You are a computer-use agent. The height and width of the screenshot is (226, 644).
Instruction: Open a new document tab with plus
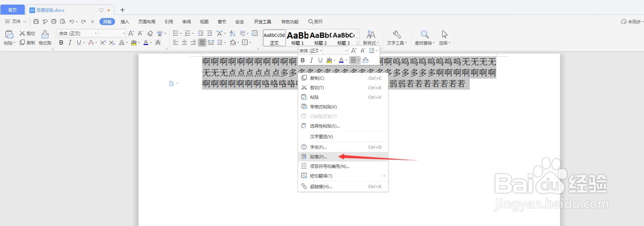pyautogui.click(x=122, y=10)
